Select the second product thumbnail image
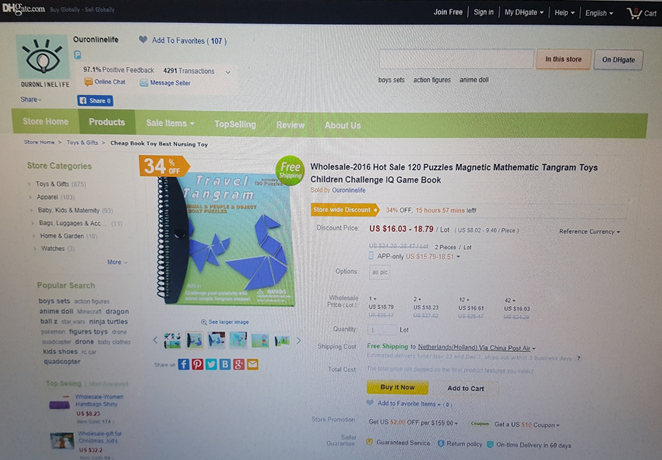This screenshot has width=662, height=460. click(195, 340)
